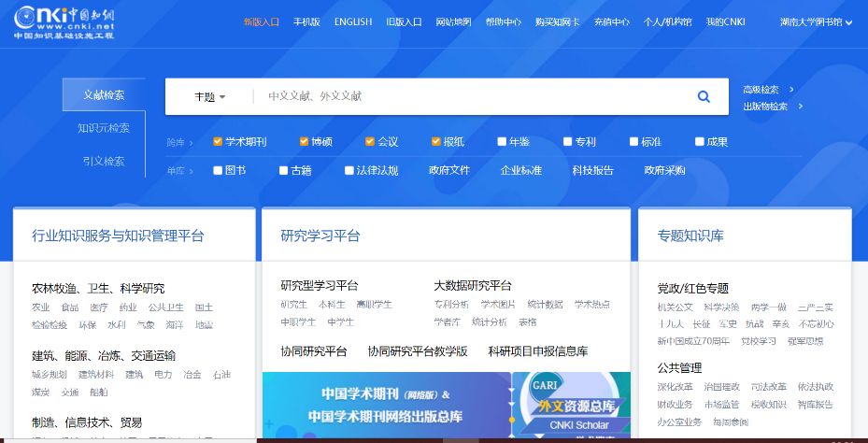Open 手机版 in top navigation
Image resolution: width=868 pixels, height=443 pixels.
pos(306,22)
